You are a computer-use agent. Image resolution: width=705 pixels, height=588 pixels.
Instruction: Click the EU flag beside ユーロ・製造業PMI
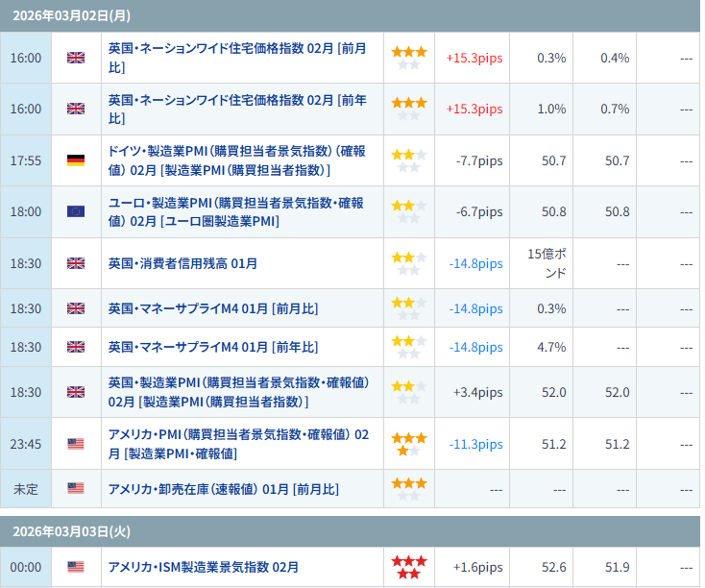(76, 211)
